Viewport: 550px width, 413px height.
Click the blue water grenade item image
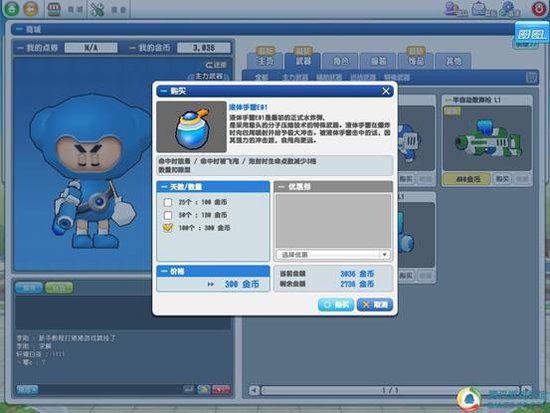point(192,127)
